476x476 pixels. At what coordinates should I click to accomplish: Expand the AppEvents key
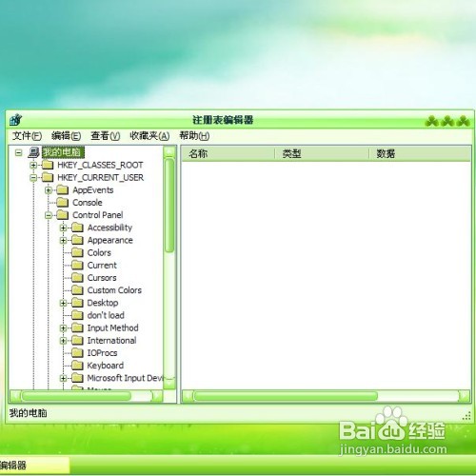(49, 190)
